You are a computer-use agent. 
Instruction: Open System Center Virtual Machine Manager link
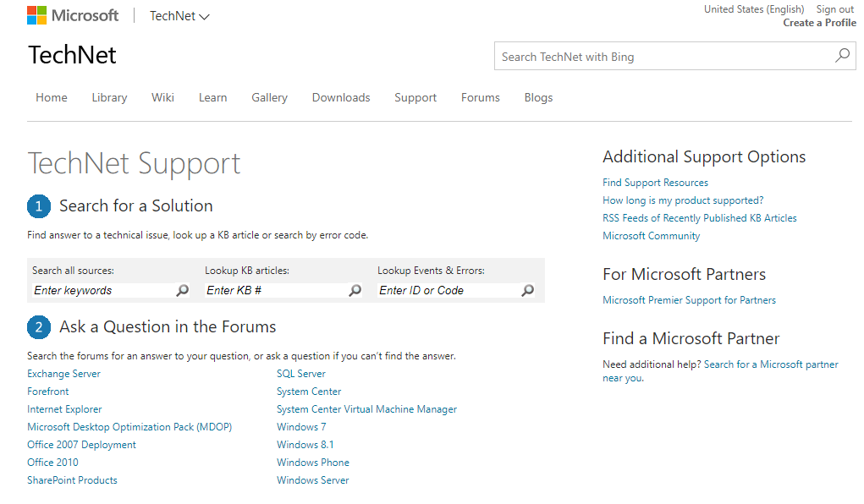pyautogui.click(x=366, y=408)
